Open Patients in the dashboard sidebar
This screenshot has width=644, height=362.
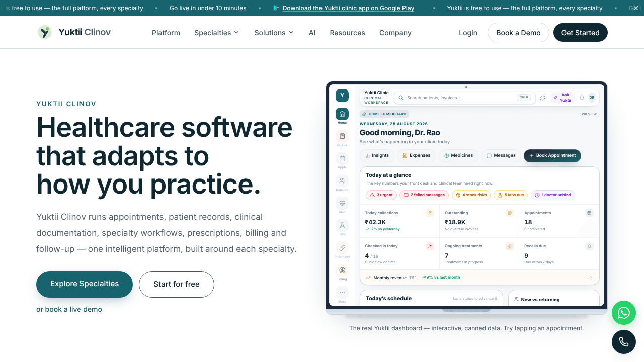coord(342,181)
